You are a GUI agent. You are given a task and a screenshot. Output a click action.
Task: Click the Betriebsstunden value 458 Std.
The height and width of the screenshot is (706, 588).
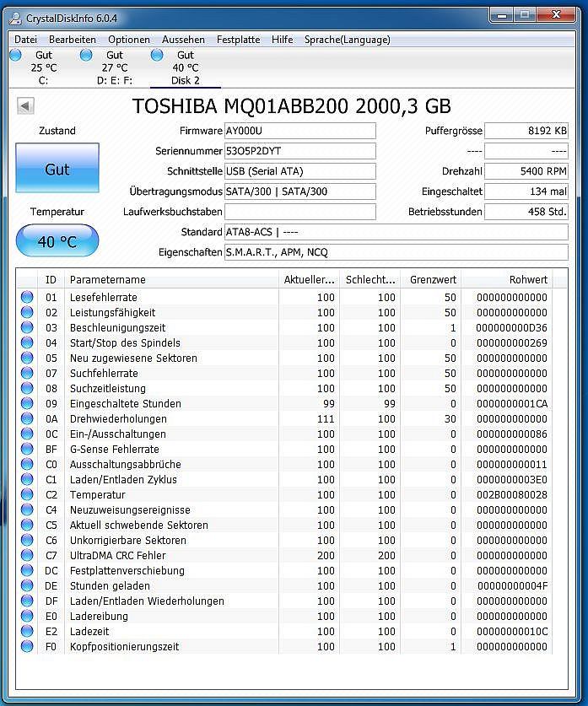click(526, 212)
